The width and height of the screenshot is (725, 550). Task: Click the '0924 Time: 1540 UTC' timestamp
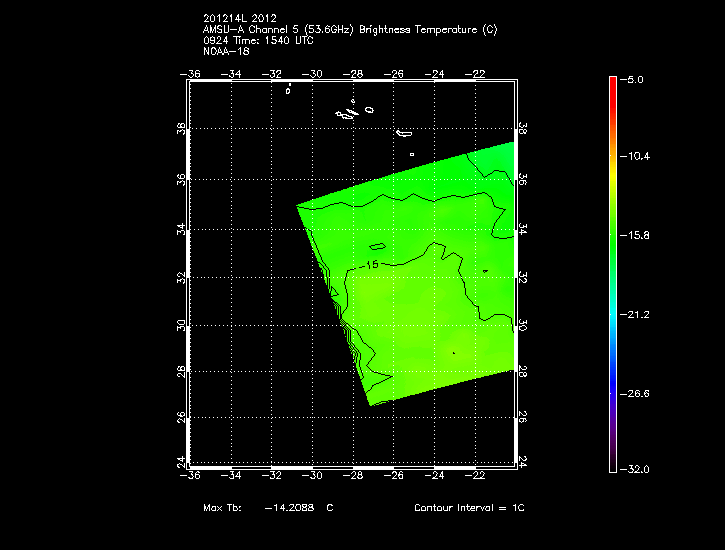(x=257, y=41)
